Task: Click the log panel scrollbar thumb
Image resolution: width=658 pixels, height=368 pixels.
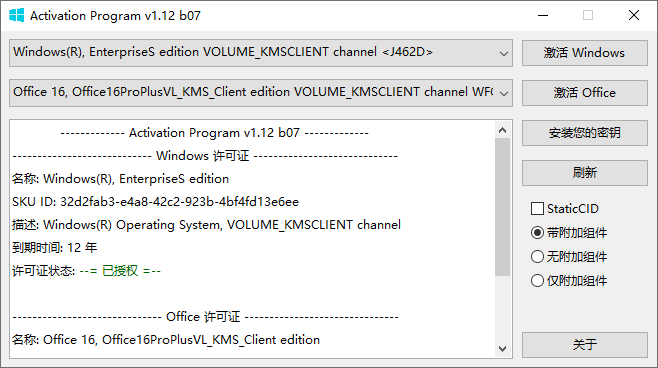Action: (x=502, y=207)
